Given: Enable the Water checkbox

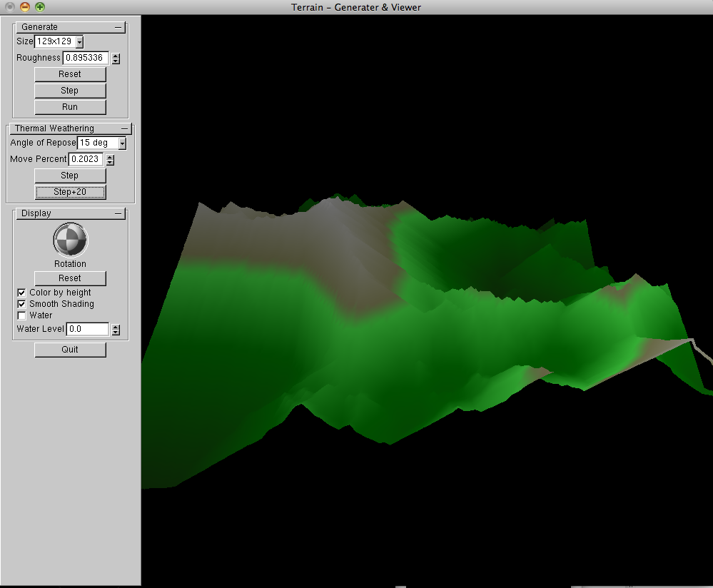Looking at the screenshot, I should tap(21, 315).
